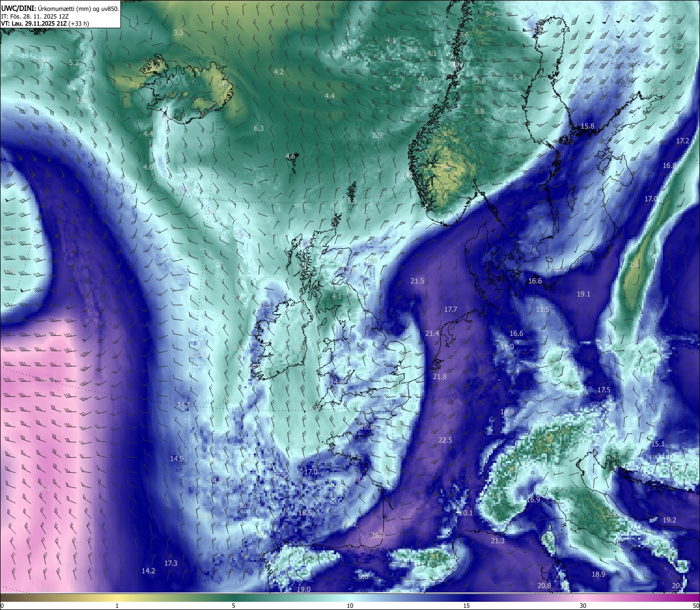Click the map value 19.0

click(x=304, y=590)
